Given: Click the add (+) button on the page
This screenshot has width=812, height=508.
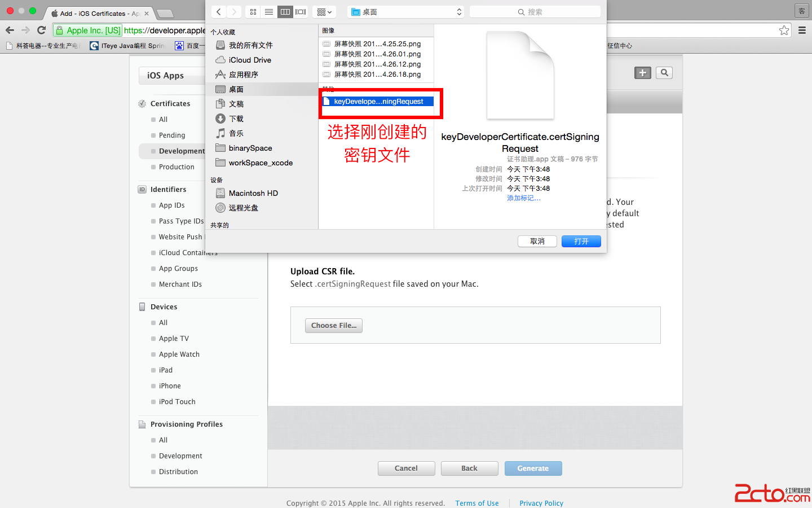Looking at the screenshot, I should click(643, 73).
